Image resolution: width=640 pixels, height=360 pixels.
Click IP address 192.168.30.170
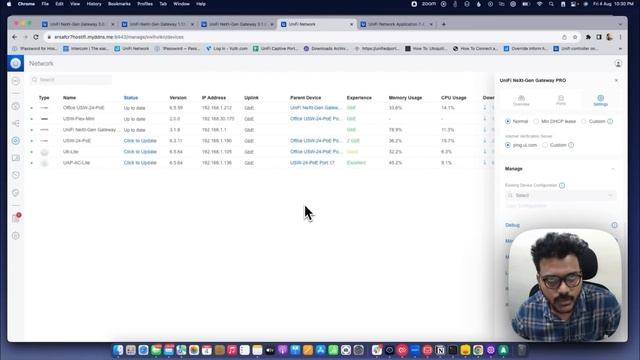click(218, 119)
